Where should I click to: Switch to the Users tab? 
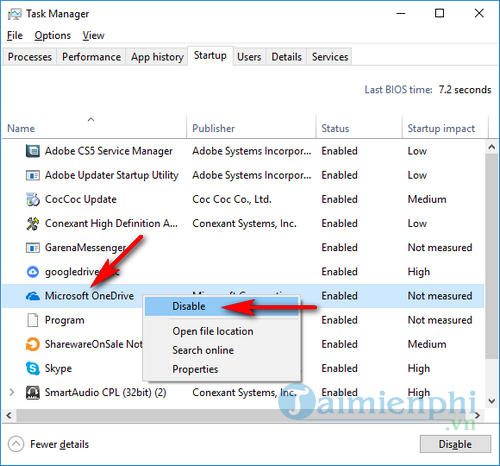click(x=249, y=57)
